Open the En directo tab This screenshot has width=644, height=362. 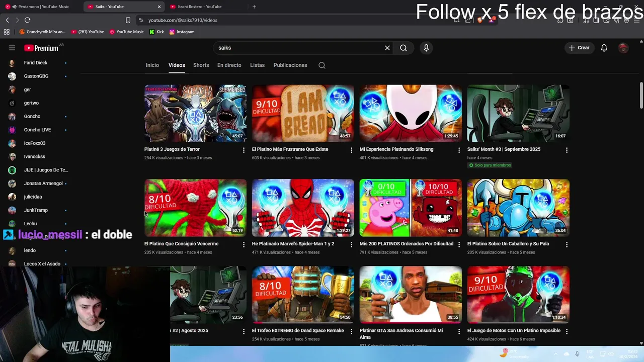tap(229, 65)
